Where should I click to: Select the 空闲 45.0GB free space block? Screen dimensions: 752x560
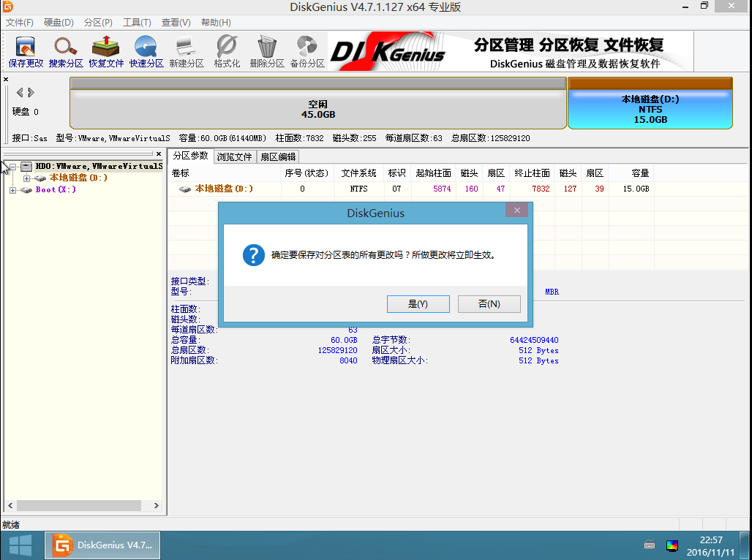click(318, 104)
